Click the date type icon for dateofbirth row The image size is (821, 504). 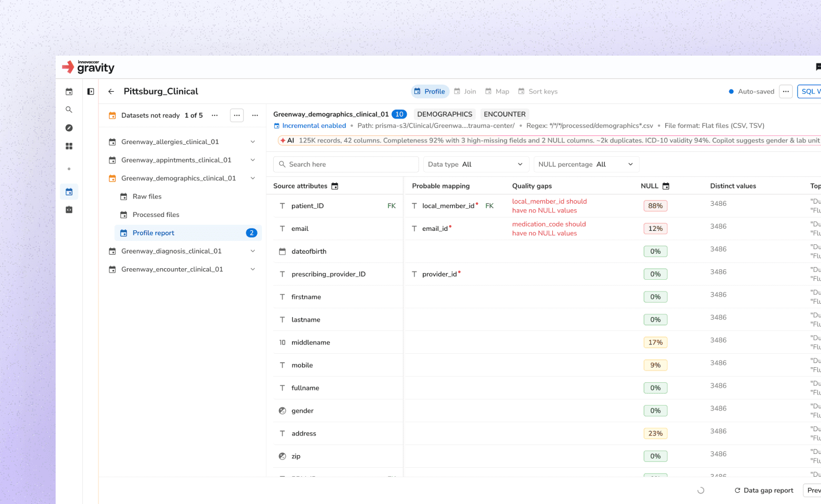point(283,251)
